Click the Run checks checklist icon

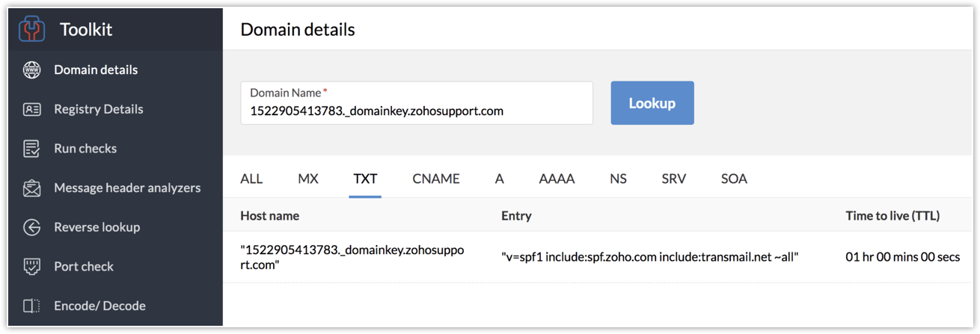[31, 149]
